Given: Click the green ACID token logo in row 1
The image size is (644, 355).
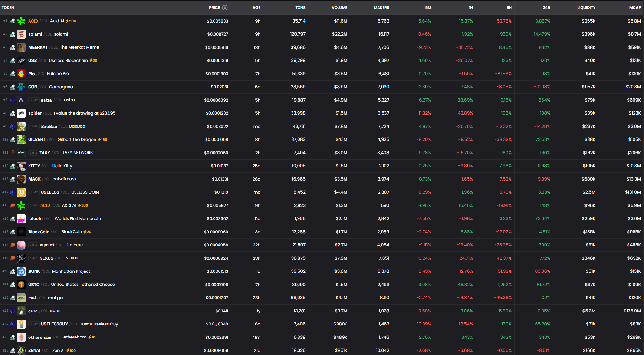Looking at the screenshot, I should 21,21.
